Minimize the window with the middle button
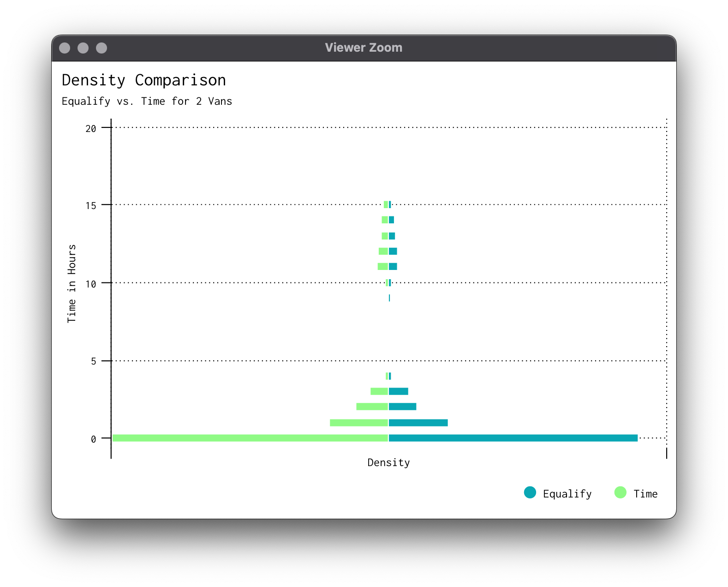Image resolution: width=728 pixels, height=587 pixels. pos(83,48)
